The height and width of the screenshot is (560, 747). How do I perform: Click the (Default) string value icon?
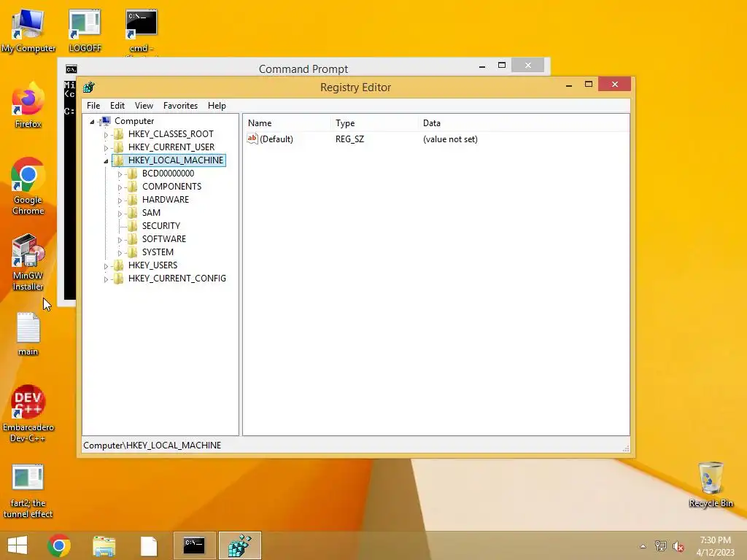(252, 139)
